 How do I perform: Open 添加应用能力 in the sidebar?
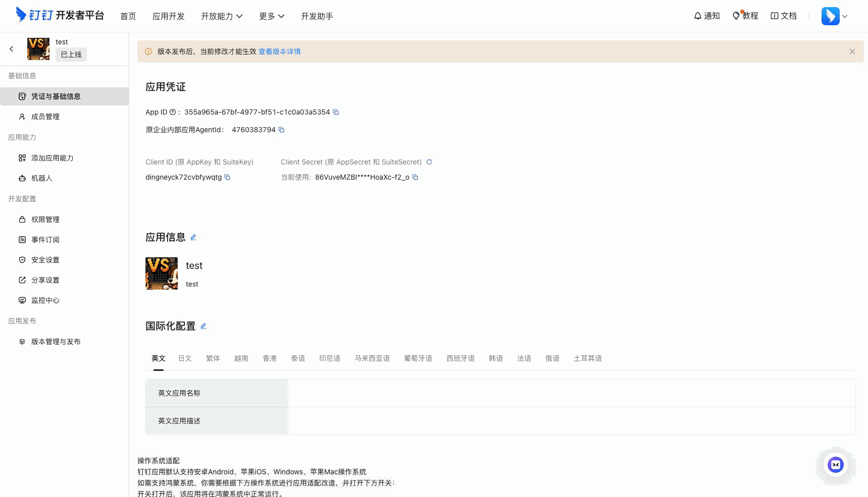(x=65, y=158)
